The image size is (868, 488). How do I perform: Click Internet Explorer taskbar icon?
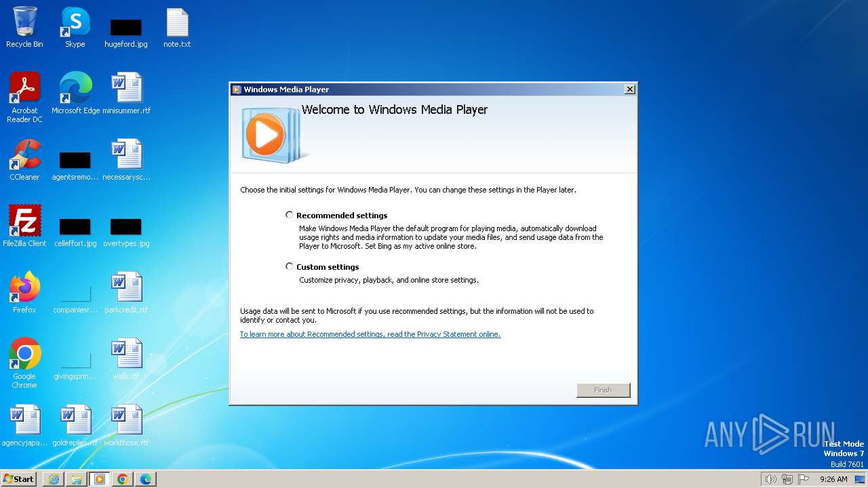click(54, 479)
